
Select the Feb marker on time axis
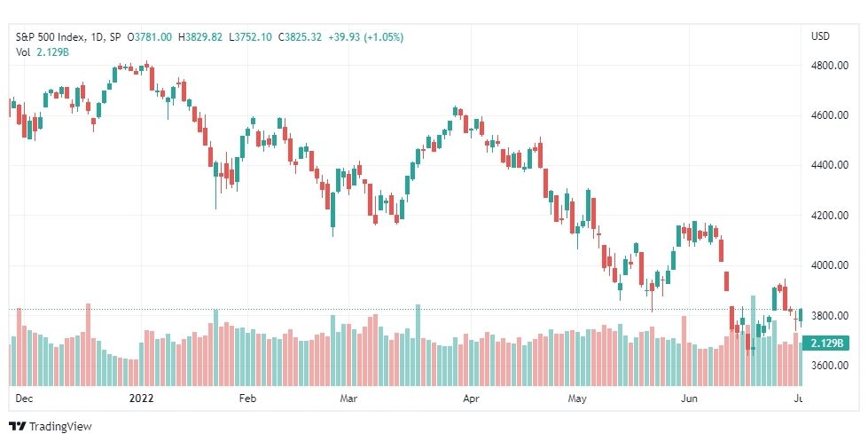[x=247, y=399]
